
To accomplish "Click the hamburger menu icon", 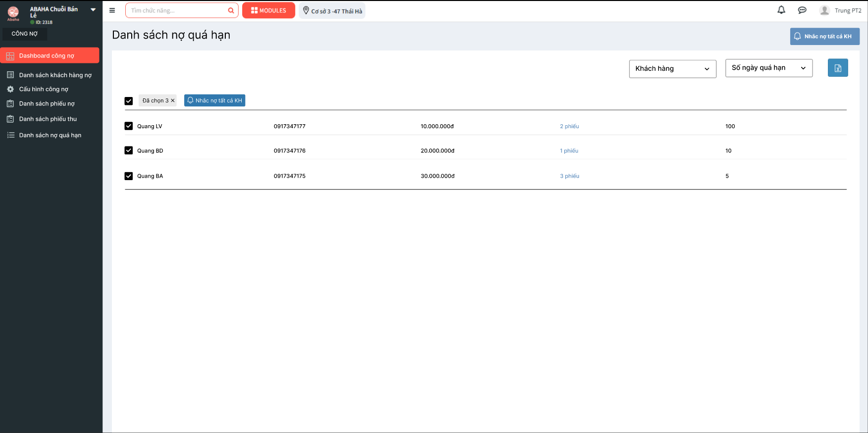I will click(112, 10).
